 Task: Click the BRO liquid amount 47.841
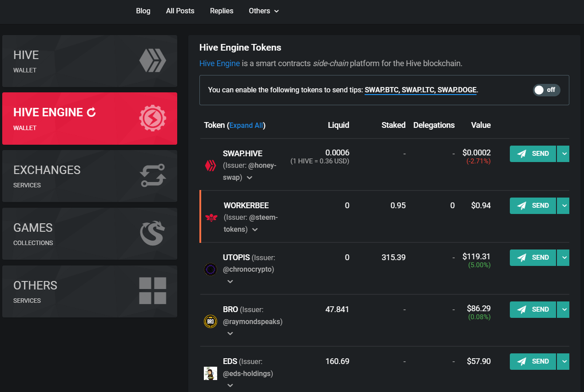tap(337, 309)
